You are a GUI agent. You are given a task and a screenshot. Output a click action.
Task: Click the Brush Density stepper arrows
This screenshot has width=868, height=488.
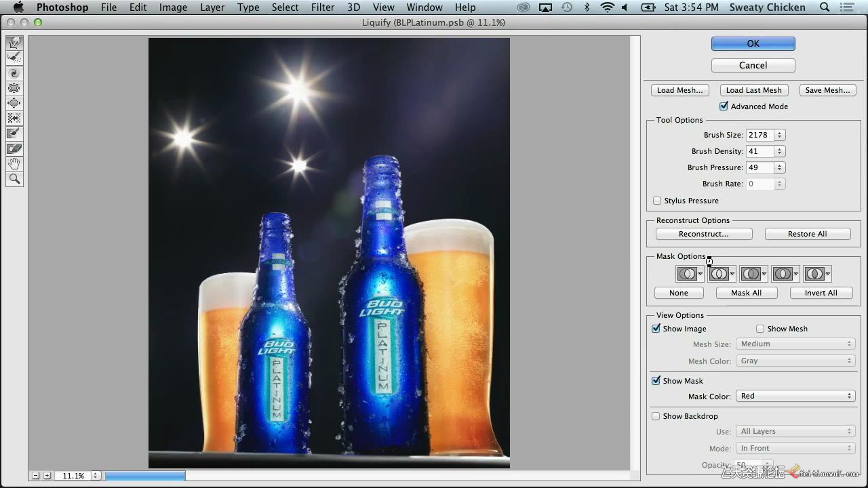pos(780,151)
